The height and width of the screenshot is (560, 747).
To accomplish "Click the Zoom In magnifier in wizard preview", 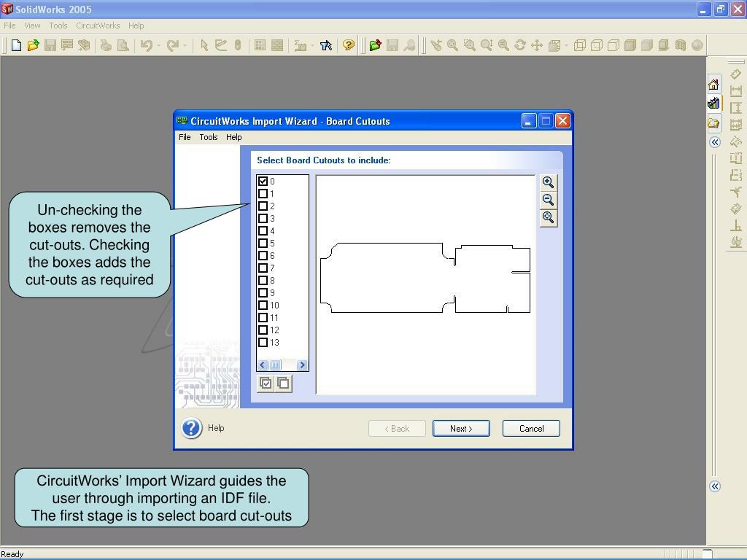I will point(549,182).
